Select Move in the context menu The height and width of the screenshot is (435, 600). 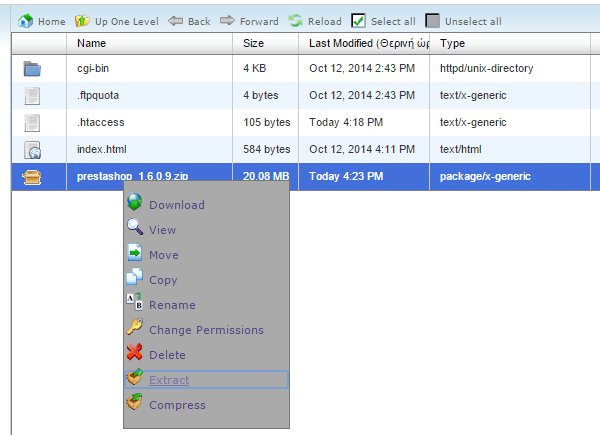coord(164,255)
